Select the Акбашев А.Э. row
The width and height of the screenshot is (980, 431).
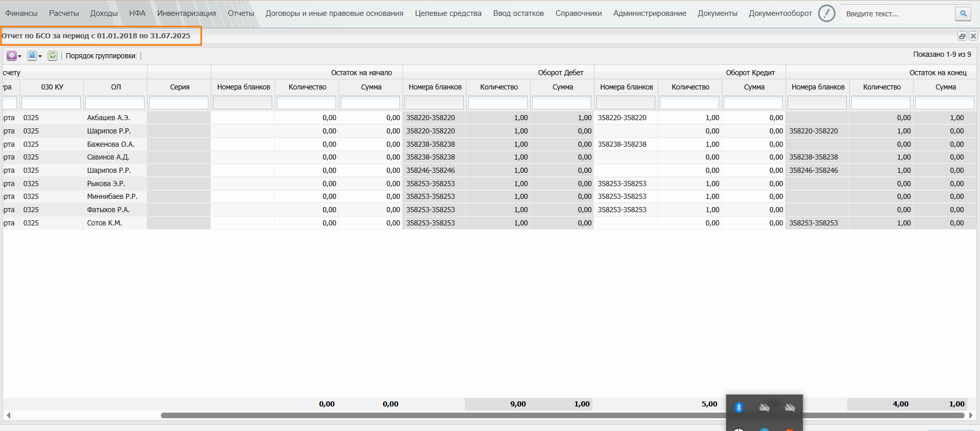(489, 118)
